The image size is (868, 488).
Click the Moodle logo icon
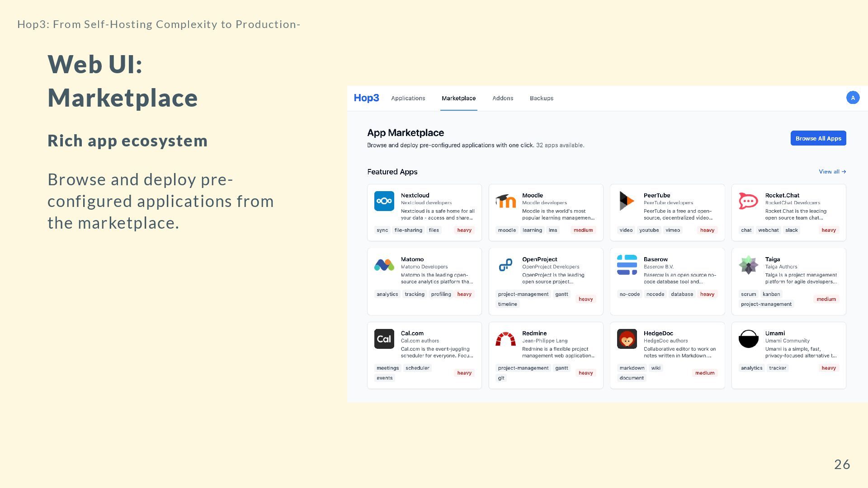[x=505, y=201]
